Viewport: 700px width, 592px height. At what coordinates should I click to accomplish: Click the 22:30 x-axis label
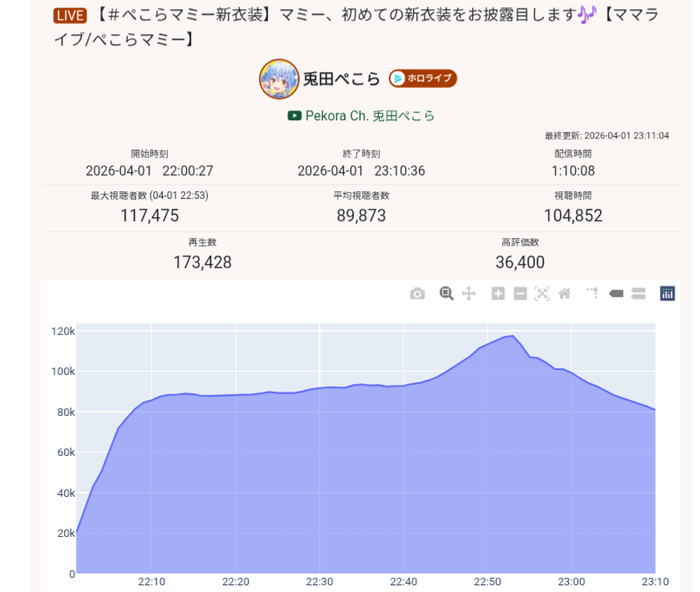click(320, 582)
